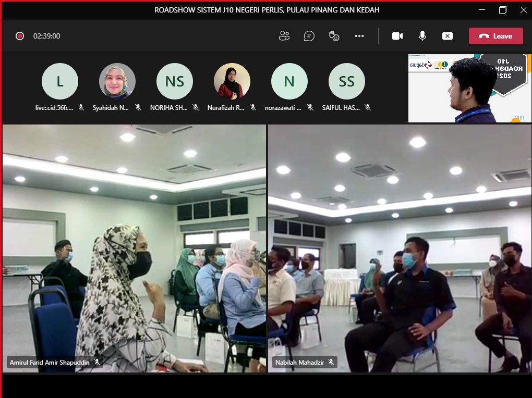Stop sharing content using the X share icon
The width and height of the screenshot is (532, 398).
pyautogui.click(x=447, y=35)
